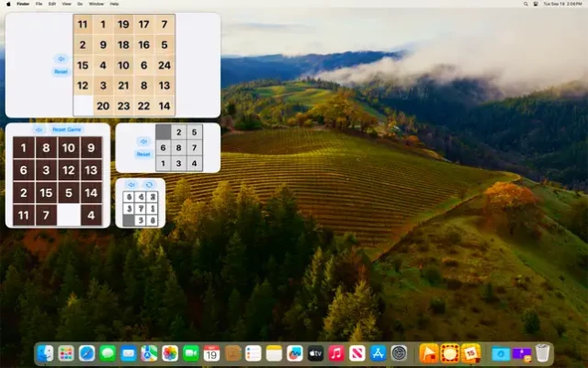Screen dimensions: 588x368
Task: Open the Finder menu in menu bar
Action: coord(23,4)
